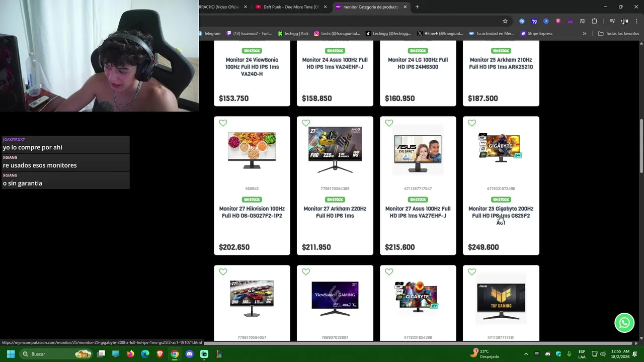Open lozanoo2 Twitch bookmark
This screenshot has width=644, height=362.
click(x=250, y=34)
